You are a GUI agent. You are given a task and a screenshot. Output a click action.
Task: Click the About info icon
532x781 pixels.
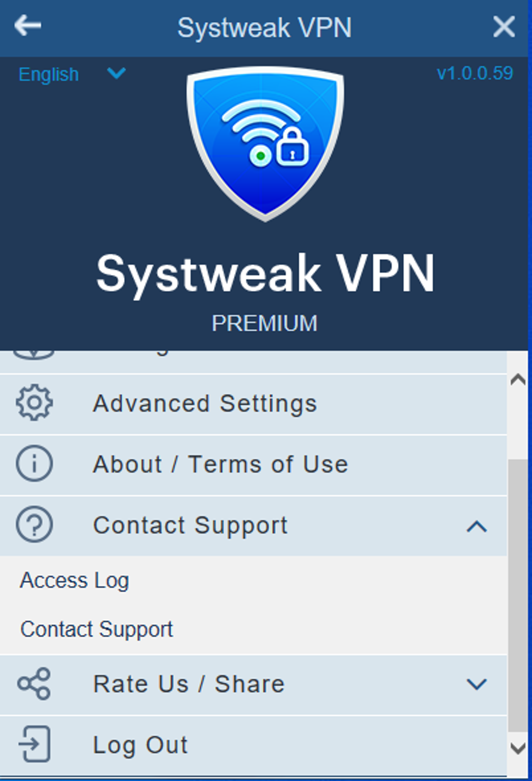click(33, 463)
